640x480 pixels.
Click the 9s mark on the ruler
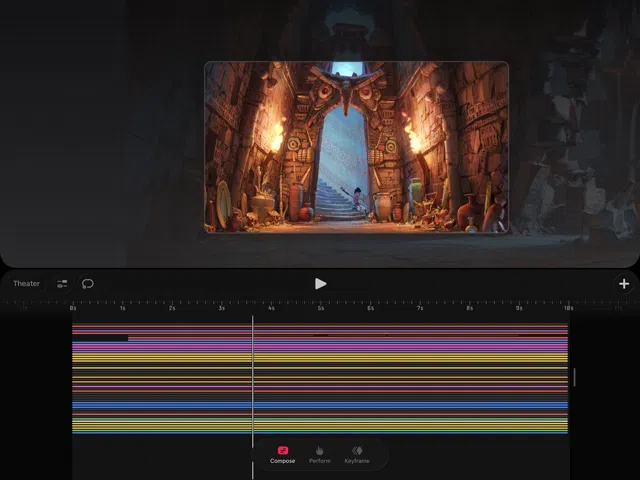519,308
